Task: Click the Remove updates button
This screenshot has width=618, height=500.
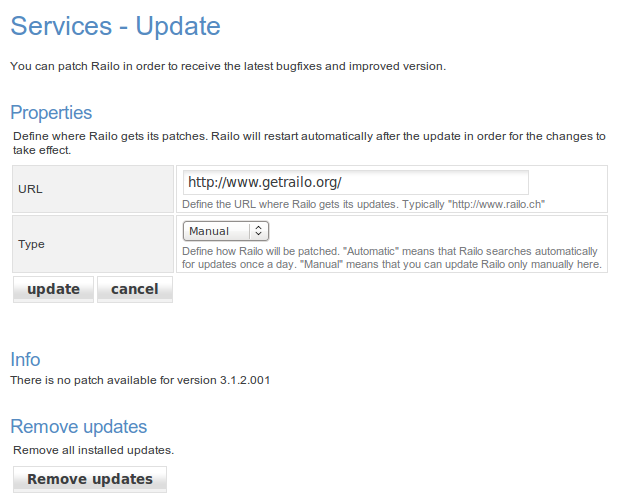Action: pos(90,479)
